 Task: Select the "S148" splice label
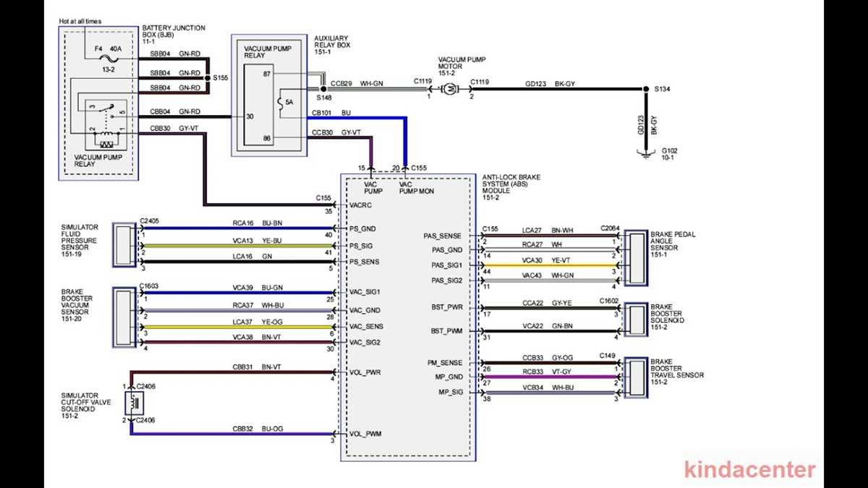(x=323, y=96)
